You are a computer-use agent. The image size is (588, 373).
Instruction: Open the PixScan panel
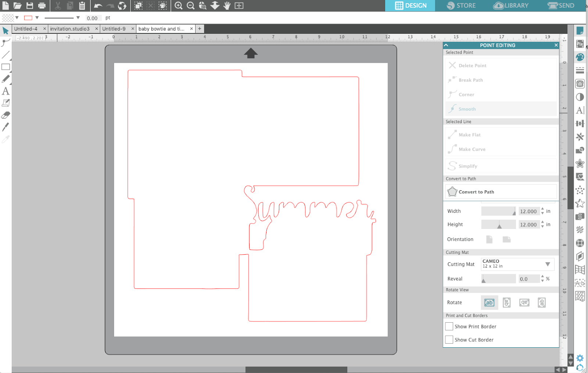[x=580, y=44]
